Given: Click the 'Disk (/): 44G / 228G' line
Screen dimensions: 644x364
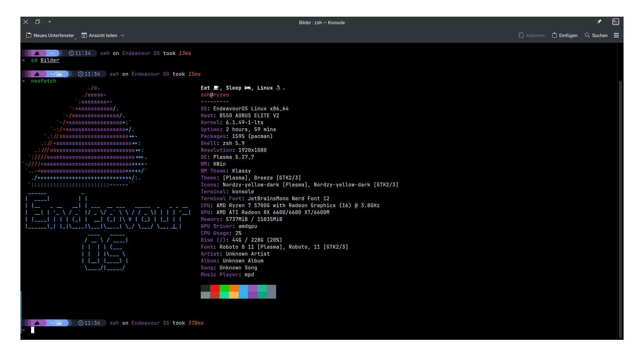Looking at the screenshot, I should (x=242, y=240).
